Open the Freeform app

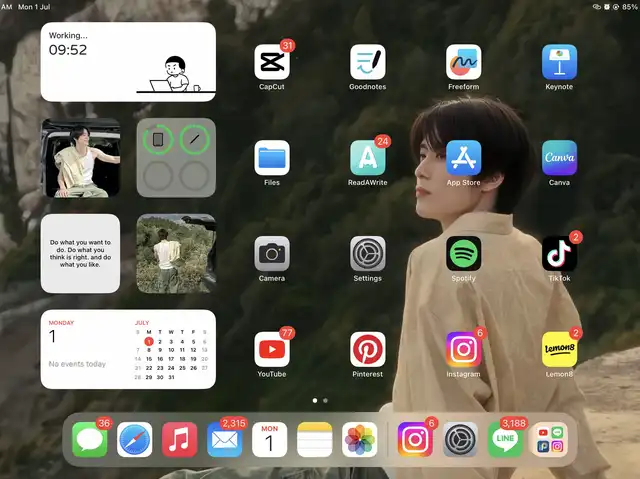coord(463,62)
